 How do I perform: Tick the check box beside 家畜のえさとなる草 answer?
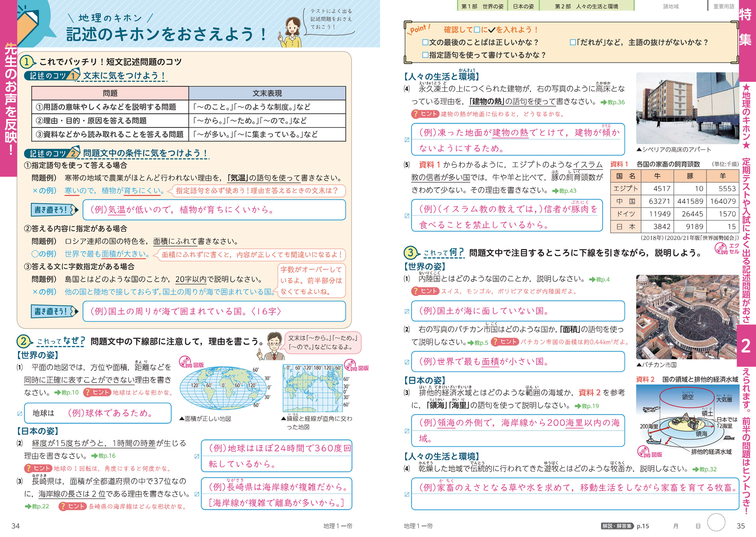407,494
